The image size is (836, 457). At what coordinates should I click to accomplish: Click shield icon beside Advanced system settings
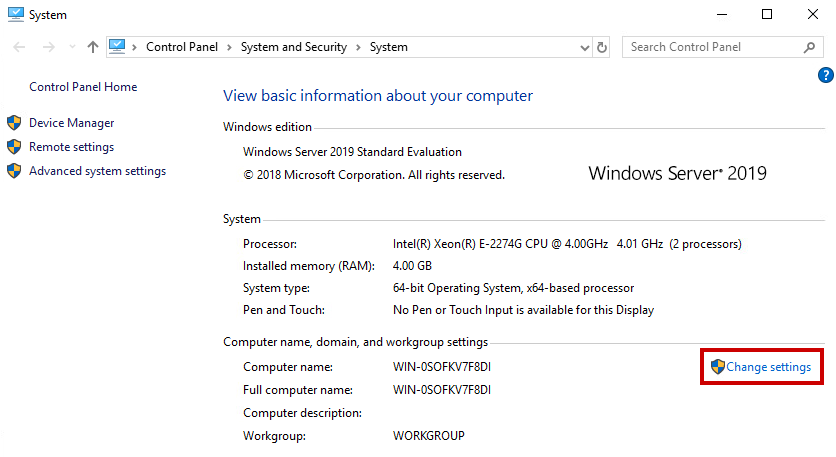click(14, 171)
